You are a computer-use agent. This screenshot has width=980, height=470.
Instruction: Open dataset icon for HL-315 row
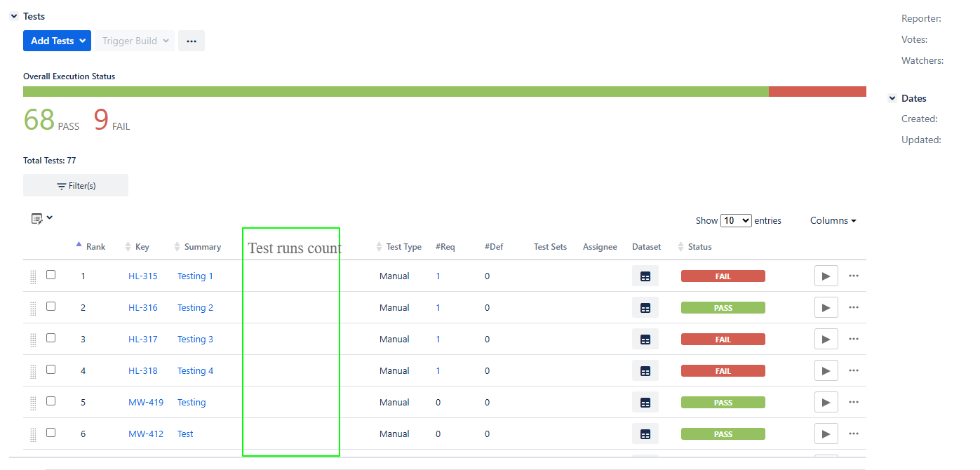pyautogui.click(x=645, y=276)
